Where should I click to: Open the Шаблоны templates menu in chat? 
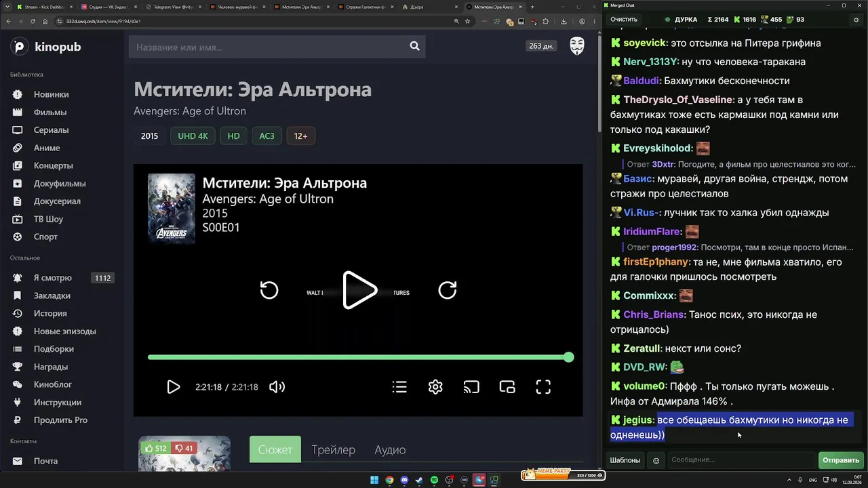(x=625, y=460)
